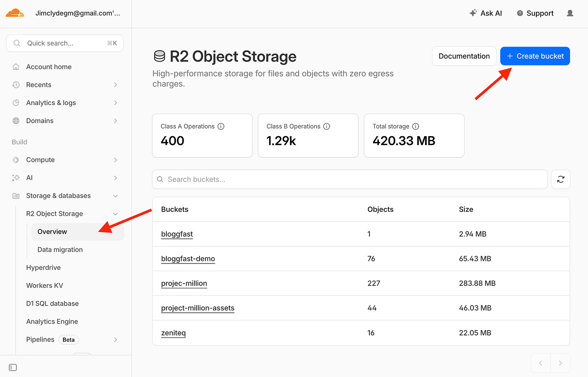The image size is (588, 377).
Task: Click the Cloudflare logo
Action: pos(15,13)
